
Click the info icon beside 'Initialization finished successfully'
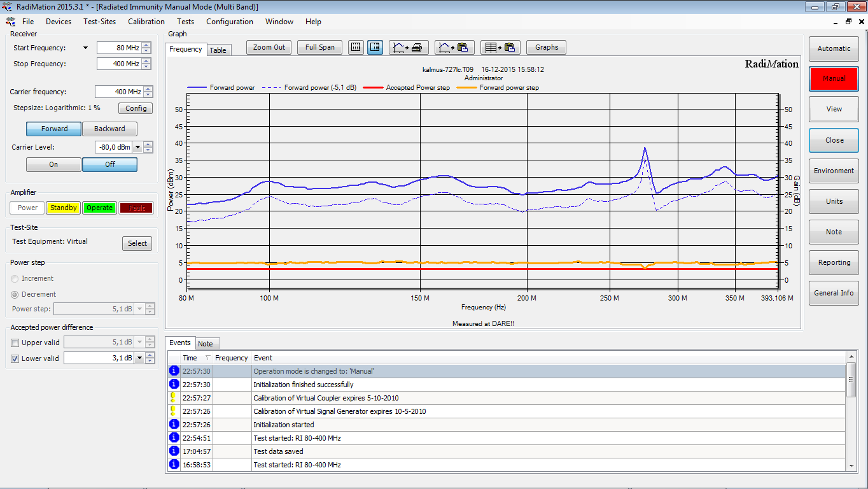tap(174, 384)
